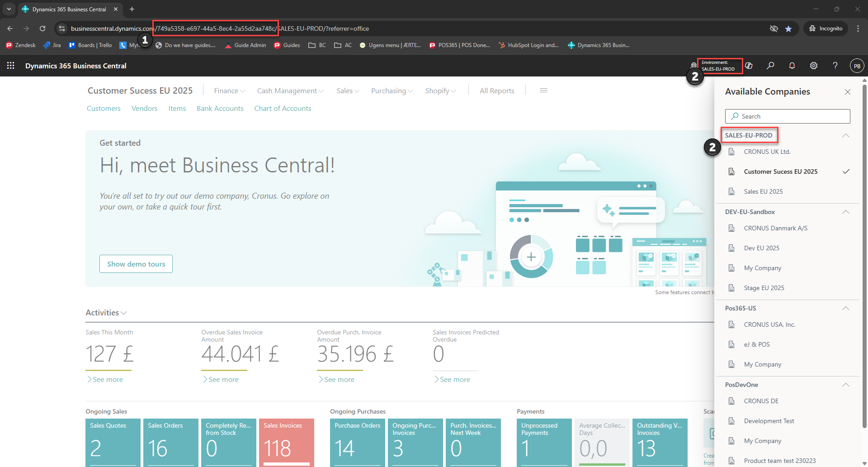Expand the Finance menu dropdown
The image size is (868, 467).
point(229,91)
